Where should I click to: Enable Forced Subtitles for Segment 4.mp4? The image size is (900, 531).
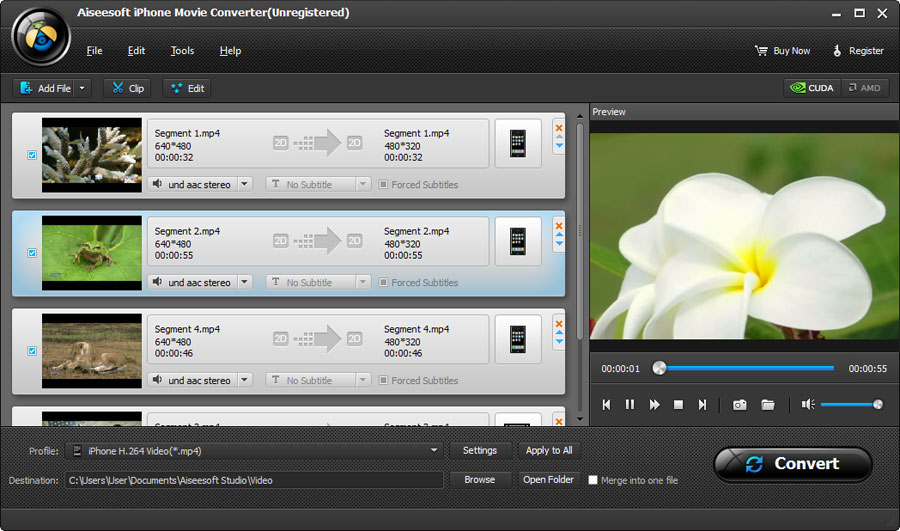point(383,380)
